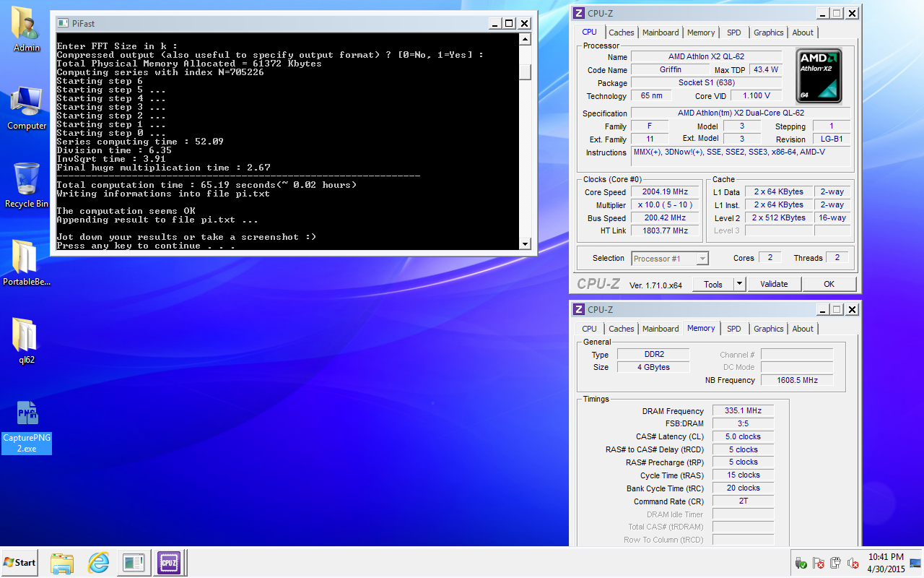
Task: Launch Internet Explorer from the taskbar
Action: [x=98, y=562]
